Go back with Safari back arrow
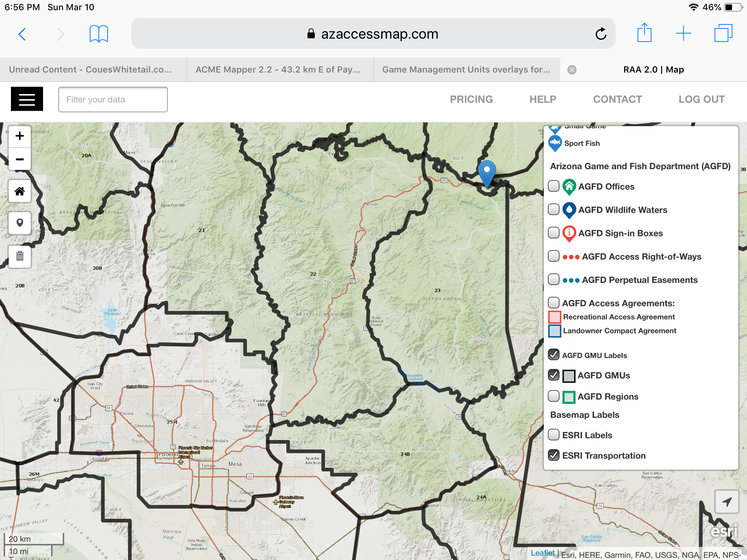The height and width of the screenshot is (560, 747). click(x=22, y=34)
